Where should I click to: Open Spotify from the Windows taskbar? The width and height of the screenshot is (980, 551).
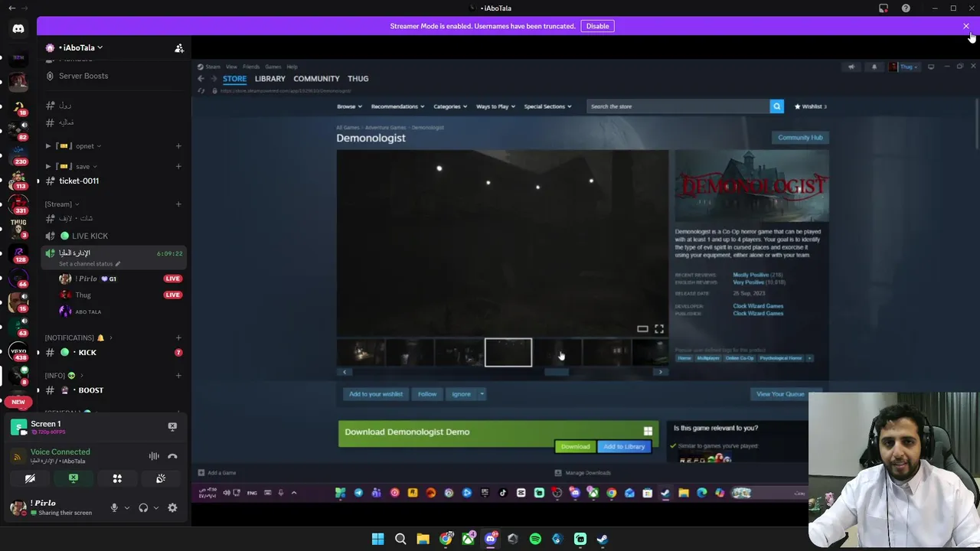(535, 540)
